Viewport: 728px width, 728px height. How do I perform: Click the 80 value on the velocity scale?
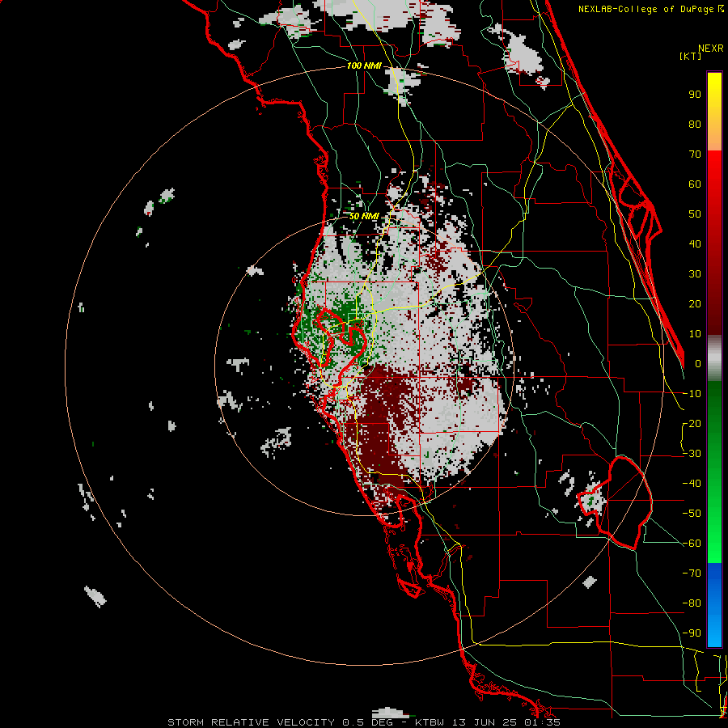click(x=695, y=124)
